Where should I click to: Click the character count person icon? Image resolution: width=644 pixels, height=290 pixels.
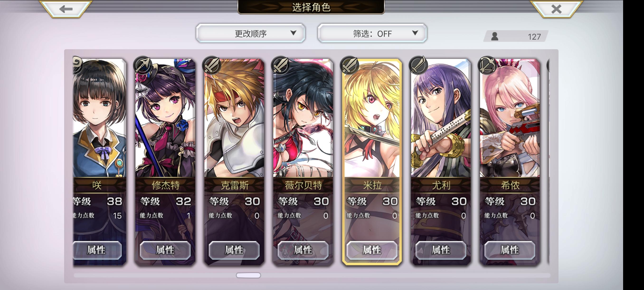494,36
